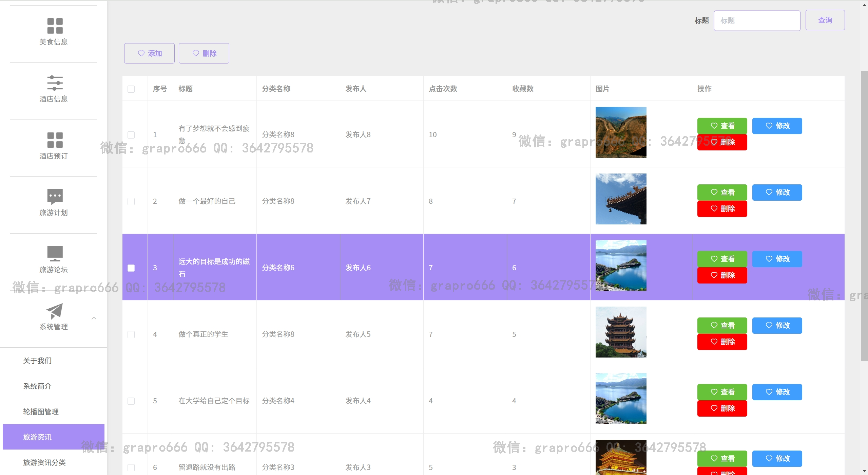Click the 酒店信息 sliders icon

pos(55,83)
